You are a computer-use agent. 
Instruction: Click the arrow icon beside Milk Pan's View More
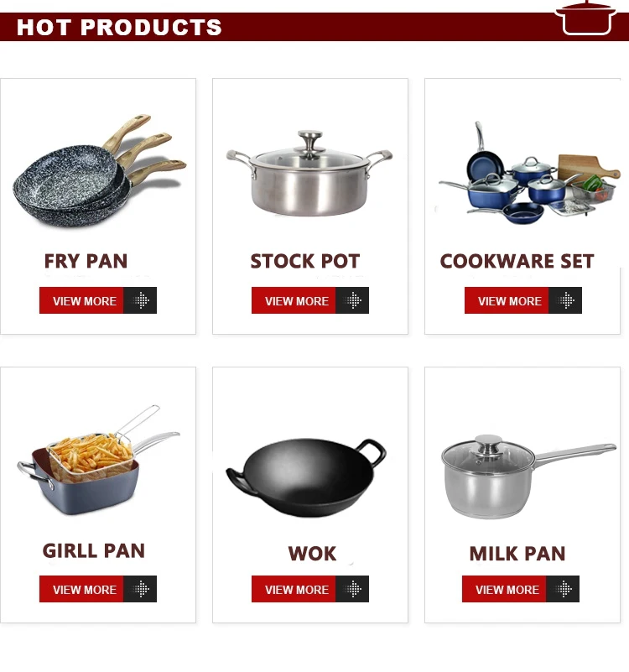coord(563,589)
